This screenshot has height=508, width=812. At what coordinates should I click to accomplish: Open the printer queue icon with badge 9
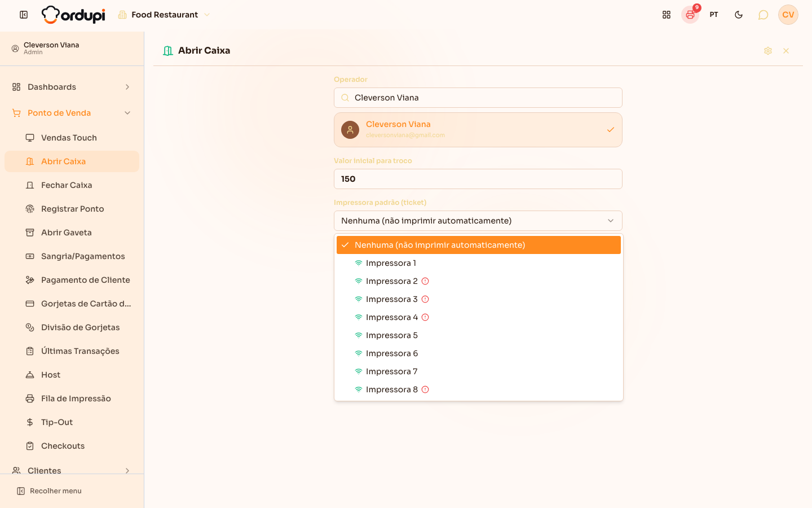coord(690,15)
